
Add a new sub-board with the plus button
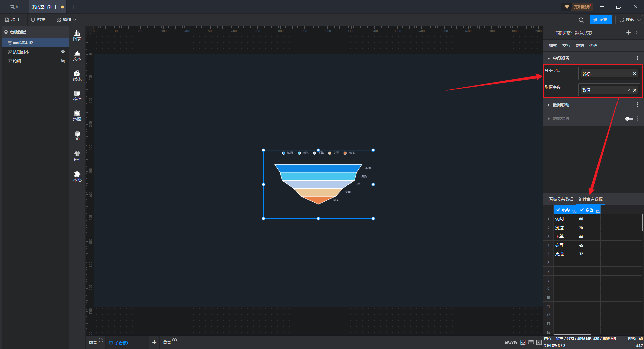point(154,342)
